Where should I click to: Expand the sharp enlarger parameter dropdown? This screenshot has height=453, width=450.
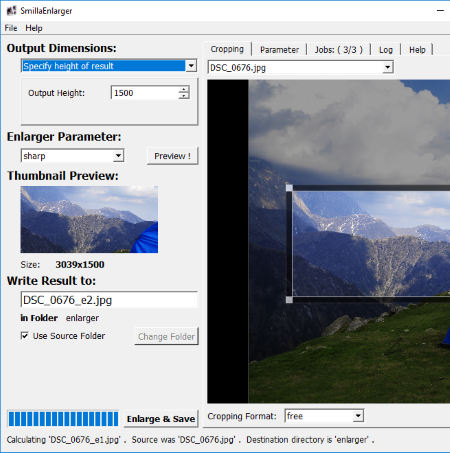click(x=72, y=156)
